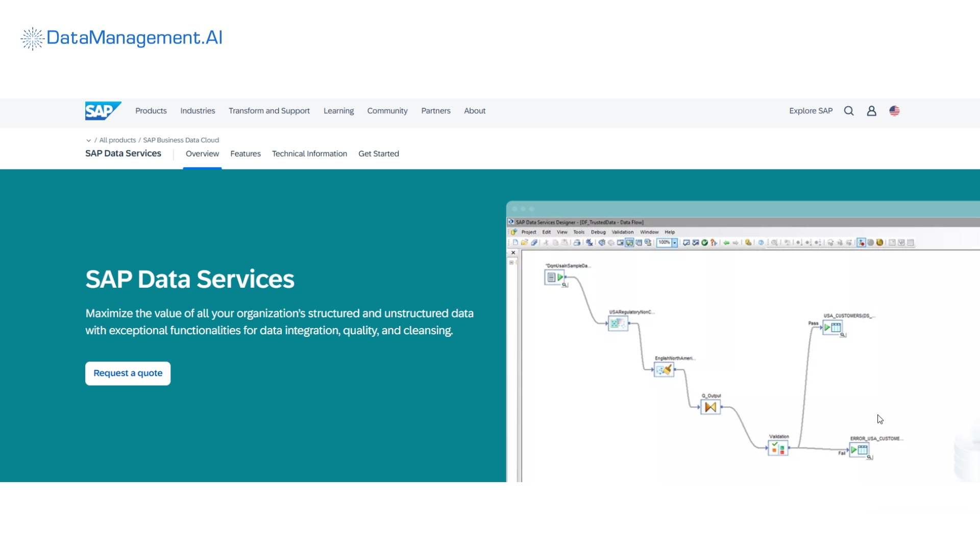Click the Print icon in the Designer toolbar

pyautogui.click(x=577, y=242)
